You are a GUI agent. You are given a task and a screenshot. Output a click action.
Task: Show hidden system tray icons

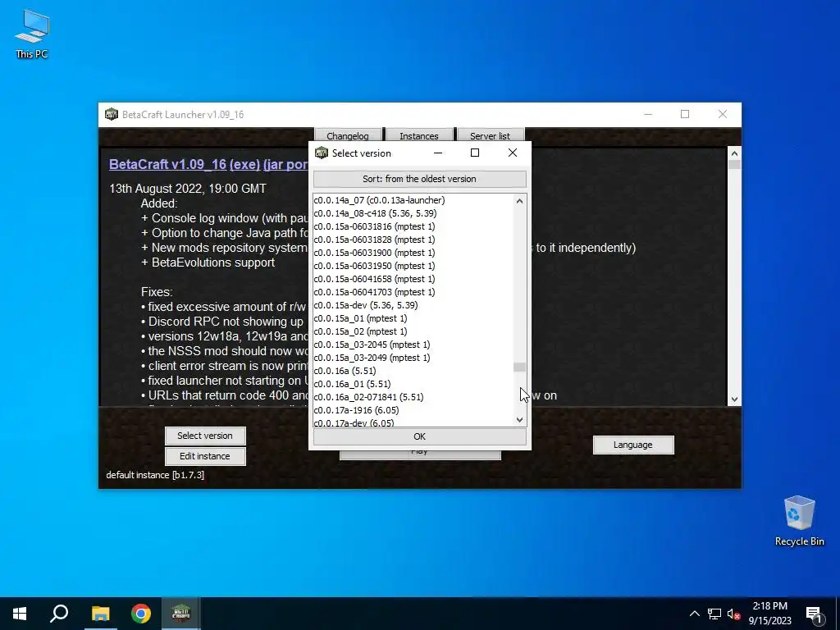click(x=694, y=614)
